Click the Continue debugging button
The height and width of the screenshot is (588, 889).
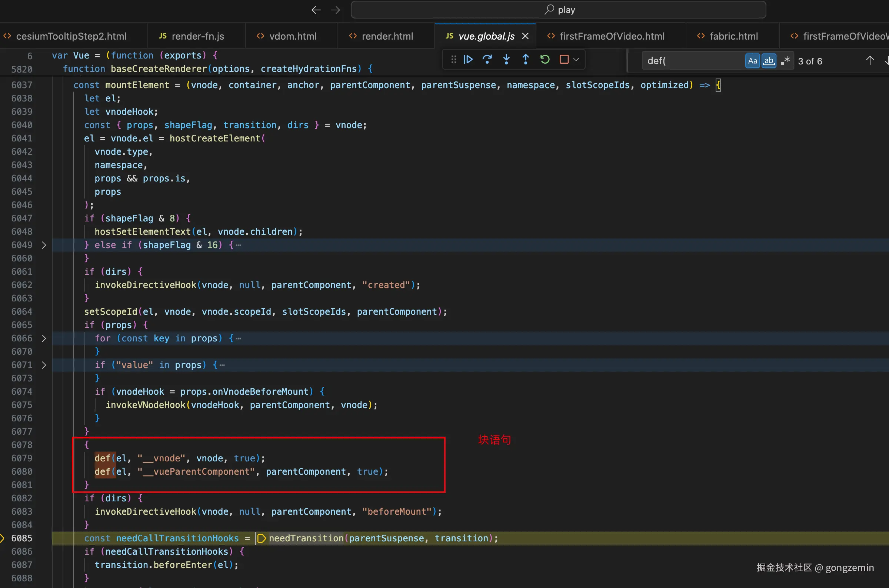pyautogui.click(x=468, y=59)
